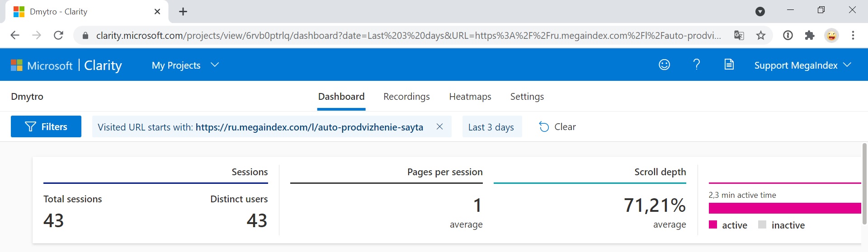Open the Filters button
The image size is (868, 252).
click(x=46, y=126)
